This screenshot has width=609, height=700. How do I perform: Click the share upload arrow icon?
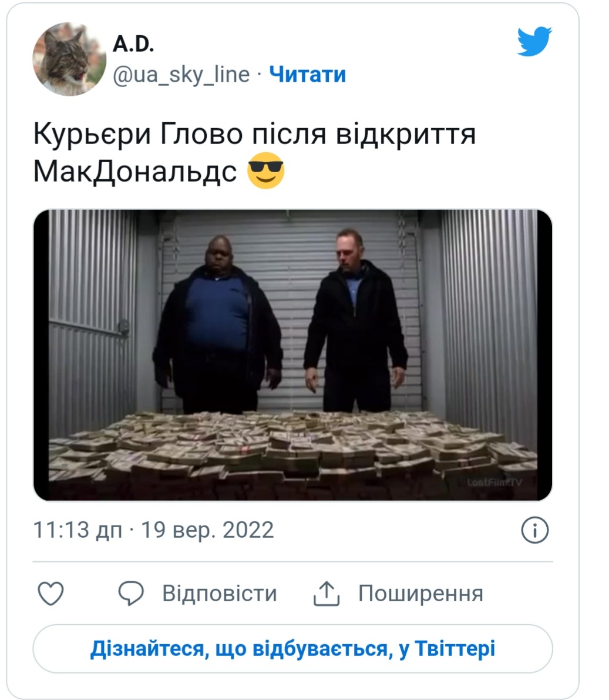pyautogui.click(x=327, y=593)
